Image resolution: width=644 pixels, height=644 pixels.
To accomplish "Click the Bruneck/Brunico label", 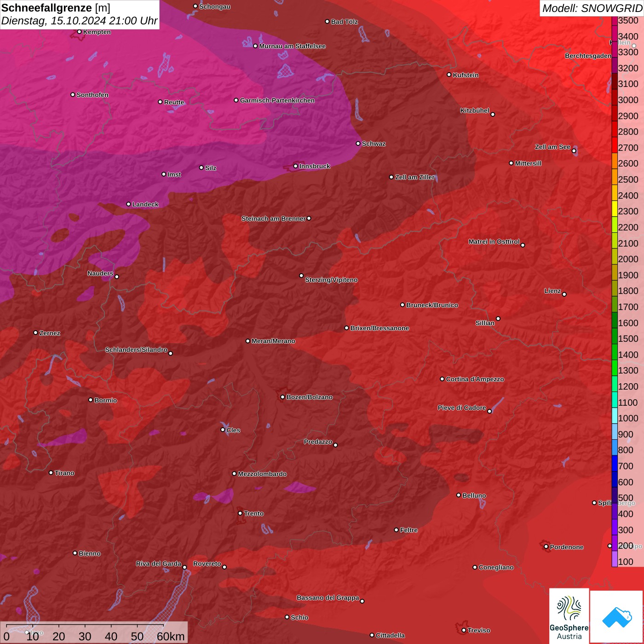I will click(x=432, y=305).
